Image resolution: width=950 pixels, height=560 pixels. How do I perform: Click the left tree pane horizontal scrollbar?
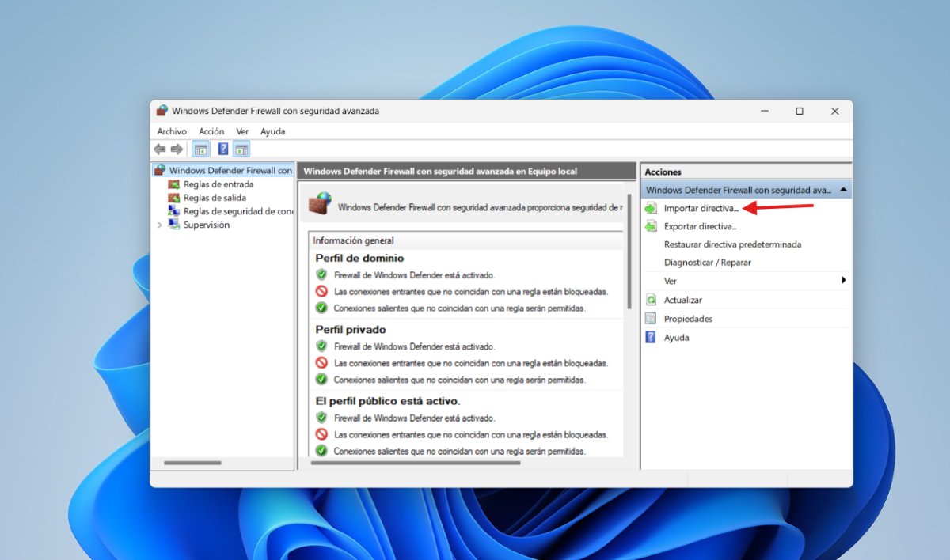click(x=192, y=462)
